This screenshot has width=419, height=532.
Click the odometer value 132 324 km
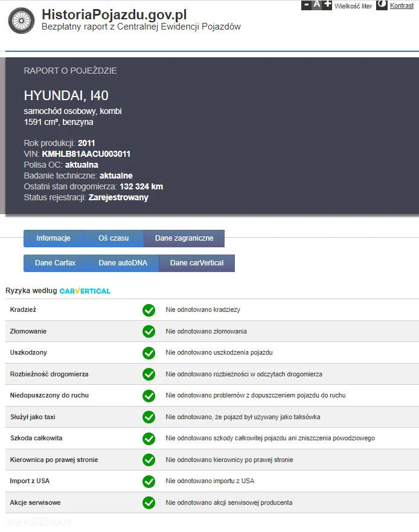(141, 186)
